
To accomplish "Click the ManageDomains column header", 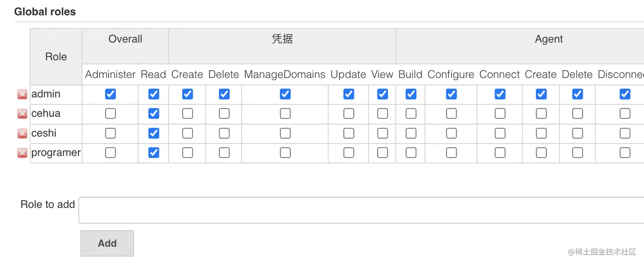I will [x=285, y=75].
